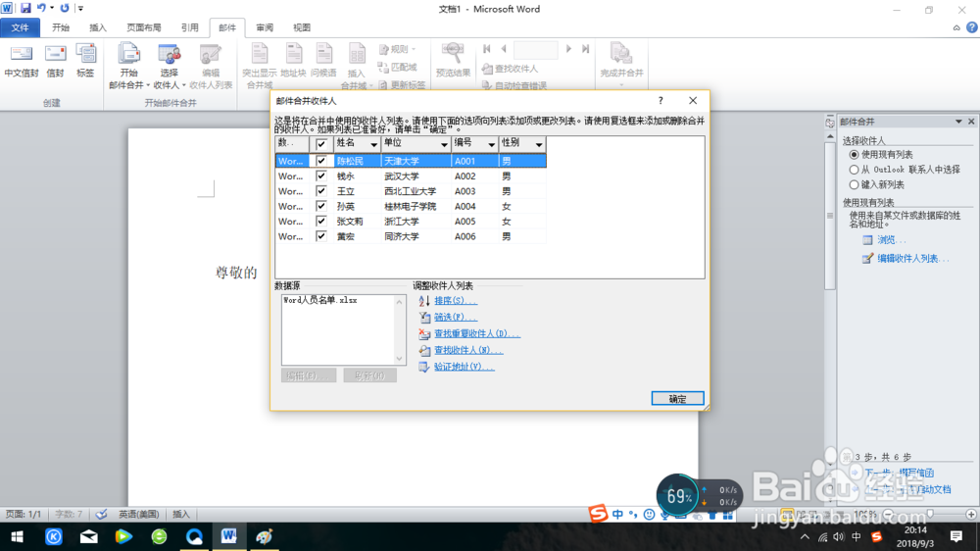The width and height of the screenshot is (980, 551).
Task: Open Select Recipients ribbon button
Action: coord(169,67)
